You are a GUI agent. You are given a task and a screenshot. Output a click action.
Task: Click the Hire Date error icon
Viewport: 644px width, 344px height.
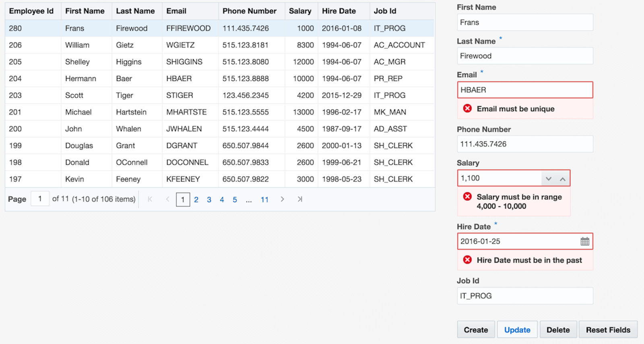click(467, 260)
